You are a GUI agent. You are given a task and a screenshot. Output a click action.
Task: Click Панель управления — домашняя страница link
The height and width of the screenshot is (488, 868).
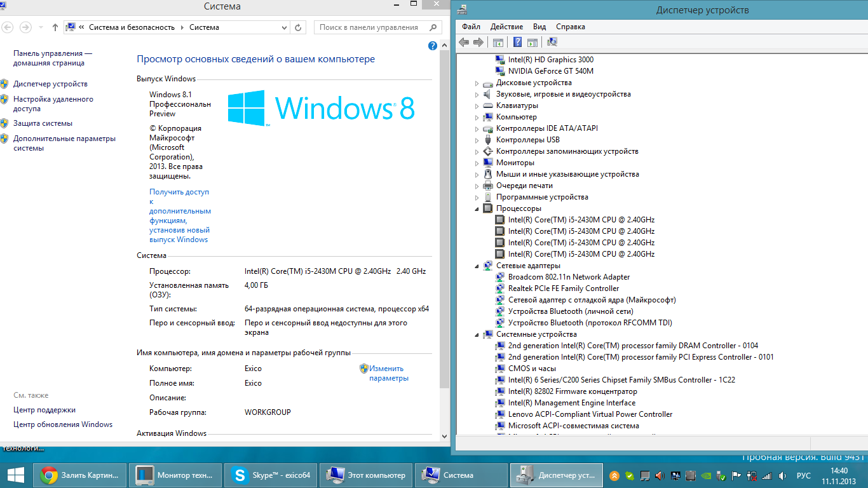[53, 58]
